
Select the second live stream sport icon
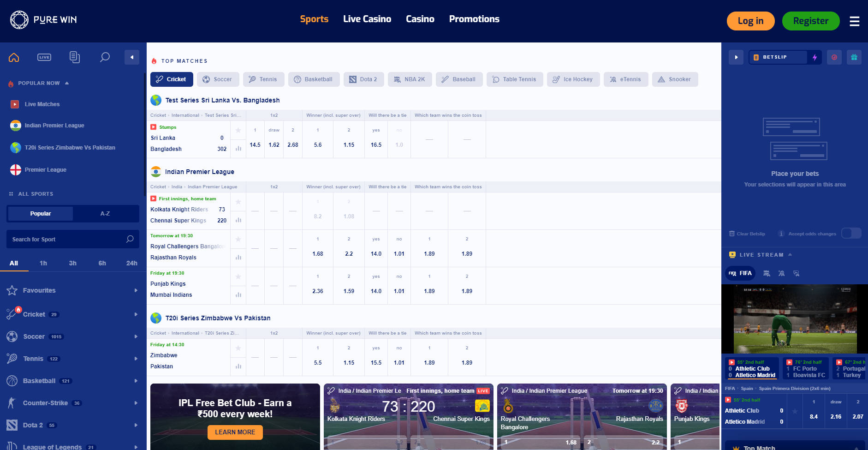(767, 273)
